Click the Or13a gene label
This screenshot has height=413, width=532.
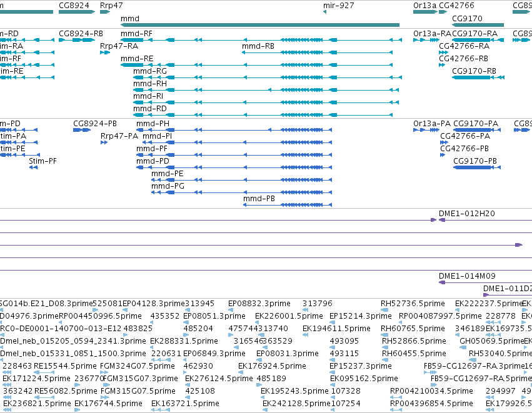pyautogui.click(x=424, y=6)
